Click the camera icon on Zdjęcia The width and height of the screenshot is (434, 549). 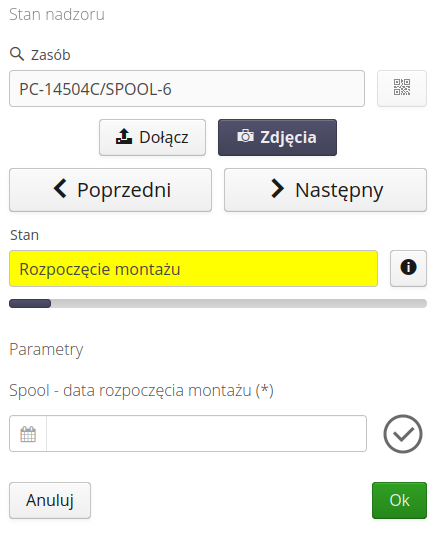coord(245,136)
